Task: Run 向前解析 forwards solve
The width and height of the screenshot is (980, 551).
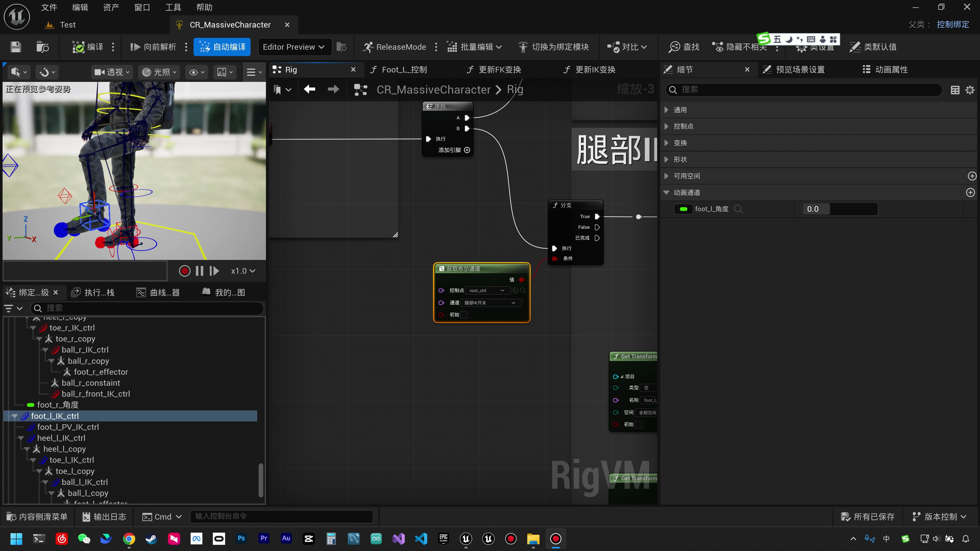Action: pyautogui.click(x=153, y=47)
